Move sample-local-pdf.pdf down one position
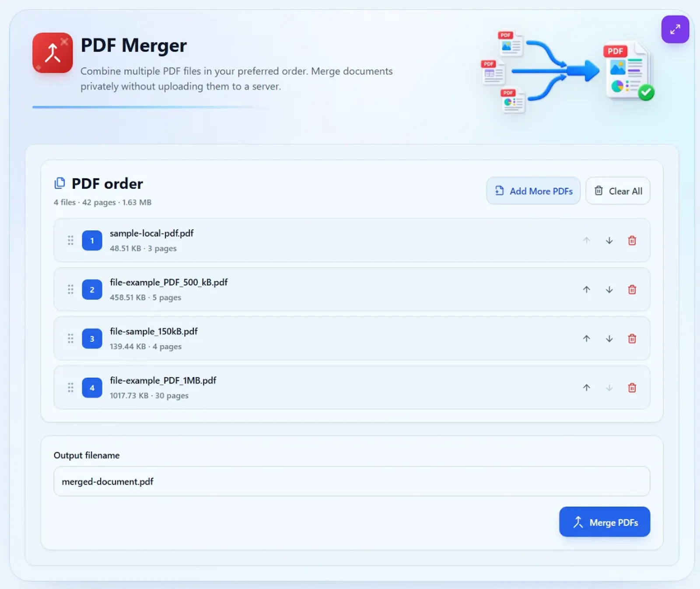700x589 pixels. (609, 240)
